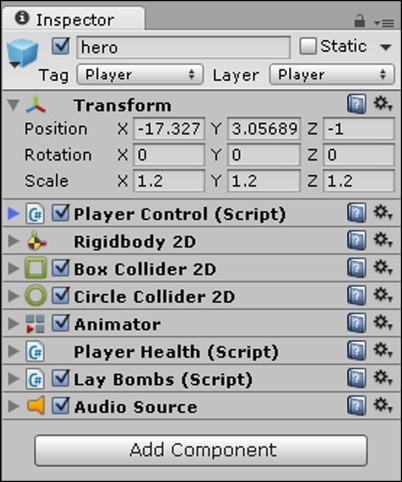Click the Position X input field

(169, 129)
